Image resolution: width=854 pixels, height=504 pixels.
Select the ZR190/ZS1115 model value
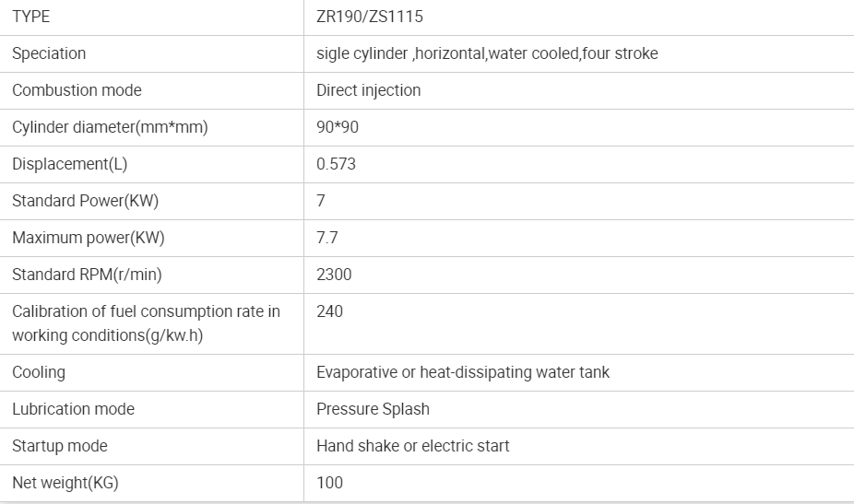click(x=370, y=17)
